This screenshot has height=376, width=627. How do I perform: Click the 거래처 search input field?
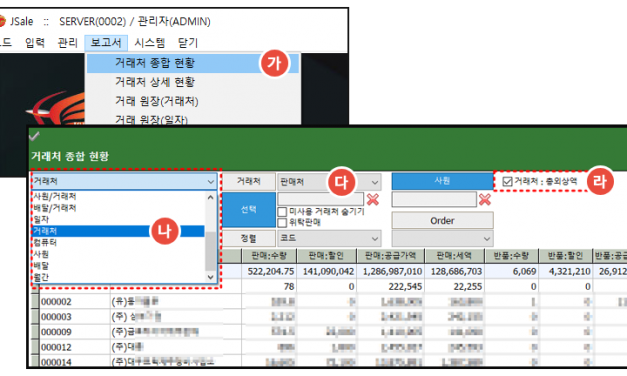[321, 199]
